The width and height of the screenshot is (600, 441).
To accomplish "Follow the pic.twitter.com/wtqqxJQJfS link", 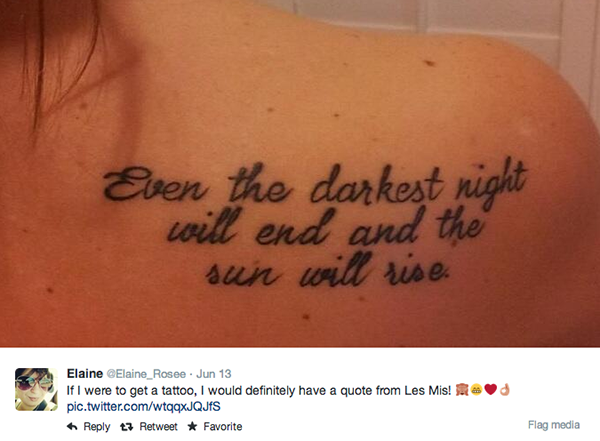I will tap(143, 407).
